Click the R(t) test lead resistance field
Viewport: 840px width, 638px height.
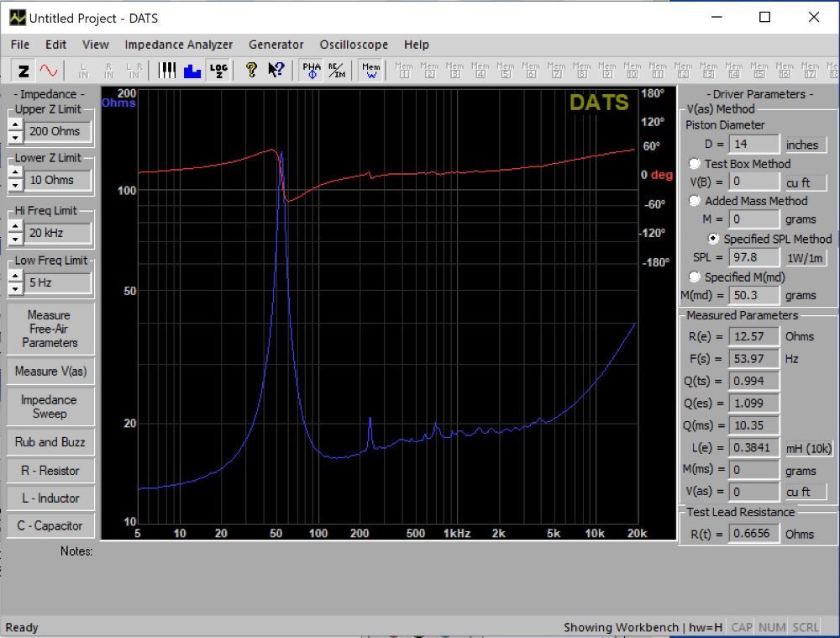[x=753, y=534]
